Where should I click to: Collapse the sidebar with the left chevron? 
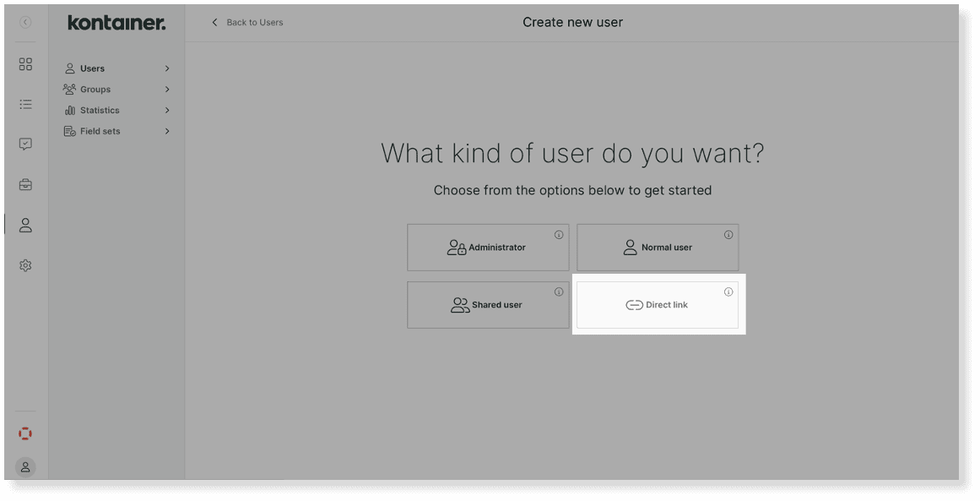24,22
